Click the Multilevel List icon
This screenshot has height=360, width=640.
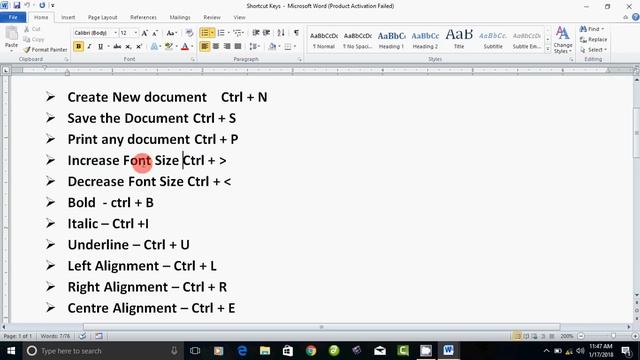point(238,33)
